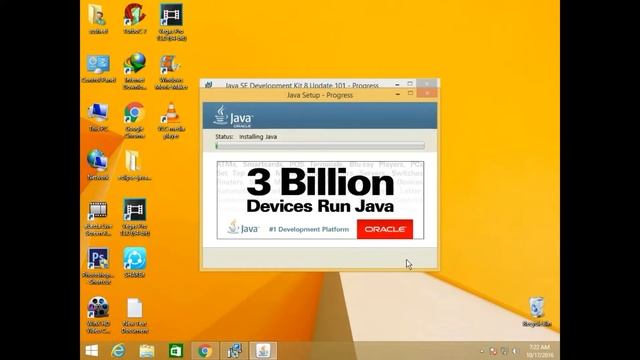Open the Recycle Bin

(536, 312)
